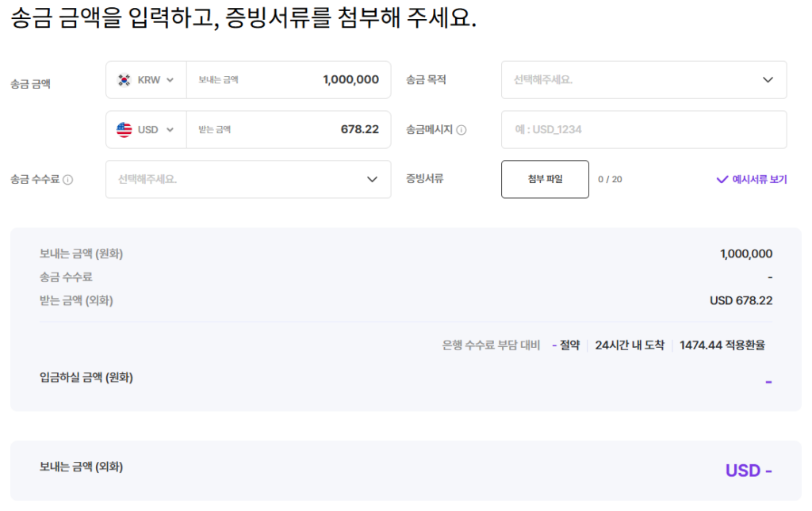Click the 첨부 파일 button
The width and height of the screenshot is (812, 511).
[545, 179]
